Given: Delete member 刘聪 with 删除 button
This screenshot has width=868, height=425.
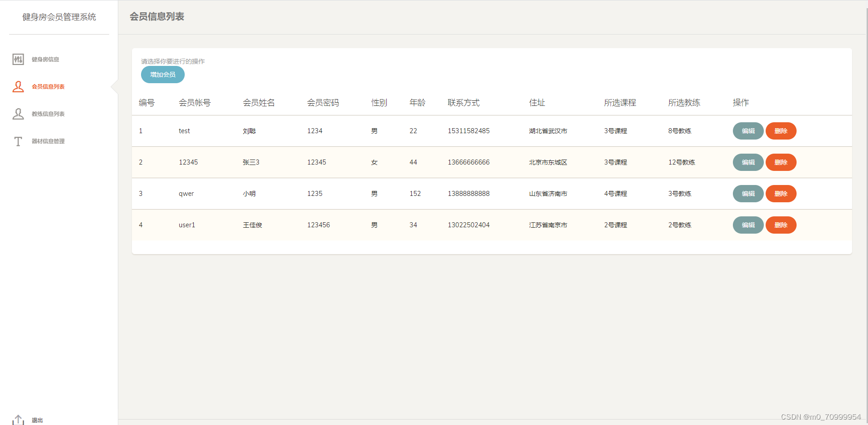Looking at the screenshot, I should click(781, 131).
